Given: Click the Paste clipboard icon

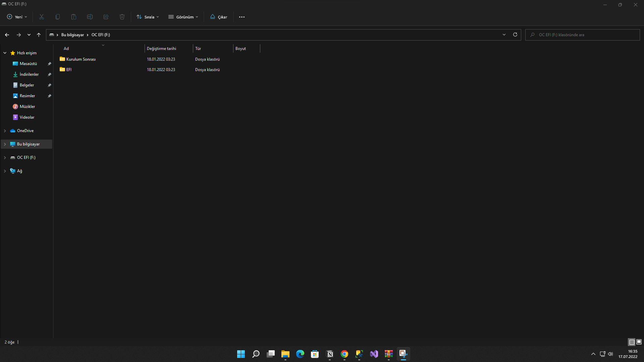Looking at the screenshot, I should [x=74, y=17].
